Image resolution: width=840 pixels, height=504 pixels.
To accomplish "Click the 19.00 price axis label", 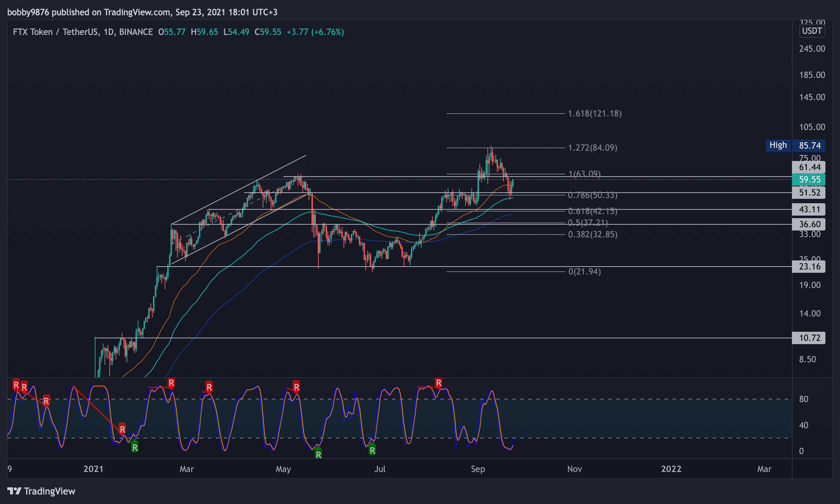I will pos(810,285).
